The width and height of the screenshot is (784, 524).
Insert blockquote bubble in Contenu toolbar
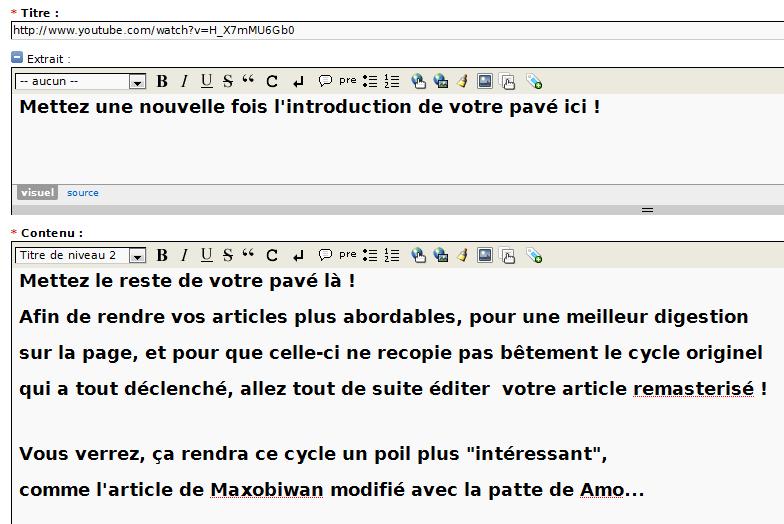(325, 254)
